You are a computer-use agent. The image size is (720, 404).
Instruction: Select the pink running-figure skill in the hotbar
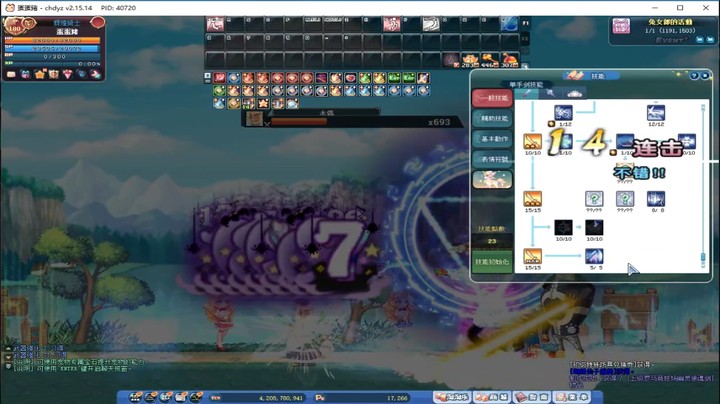(392, 24)
